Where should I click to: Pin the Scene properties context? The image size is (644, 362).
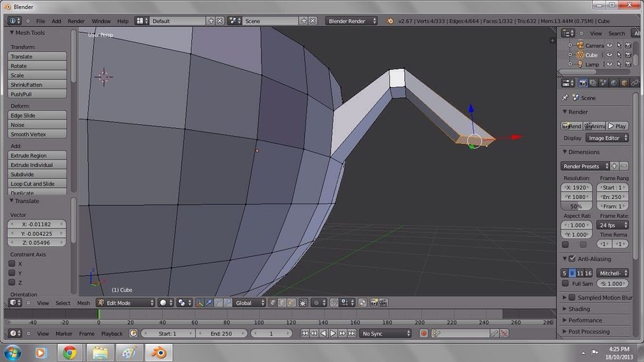pyautogui.click(x=565, y=98)
